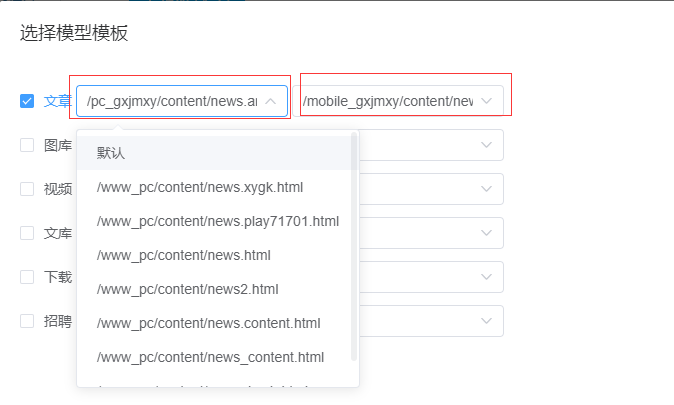Image resolution: width=674 pixels, height=405 pixels.
Task: Select /www_pc/content/news.html from the list
Action: click(184, 255)
